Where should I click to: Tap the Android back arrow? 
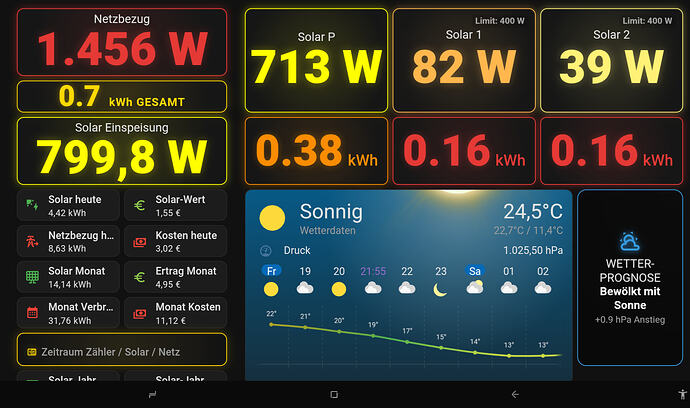click(515, 394)
